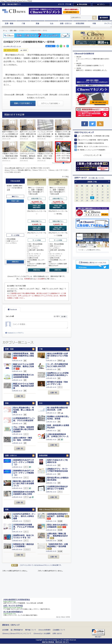This screenshot has height=644, width=112.
Task: Open 医療と介護の総合展 大阪 banner
Action: tap(92, 166)
